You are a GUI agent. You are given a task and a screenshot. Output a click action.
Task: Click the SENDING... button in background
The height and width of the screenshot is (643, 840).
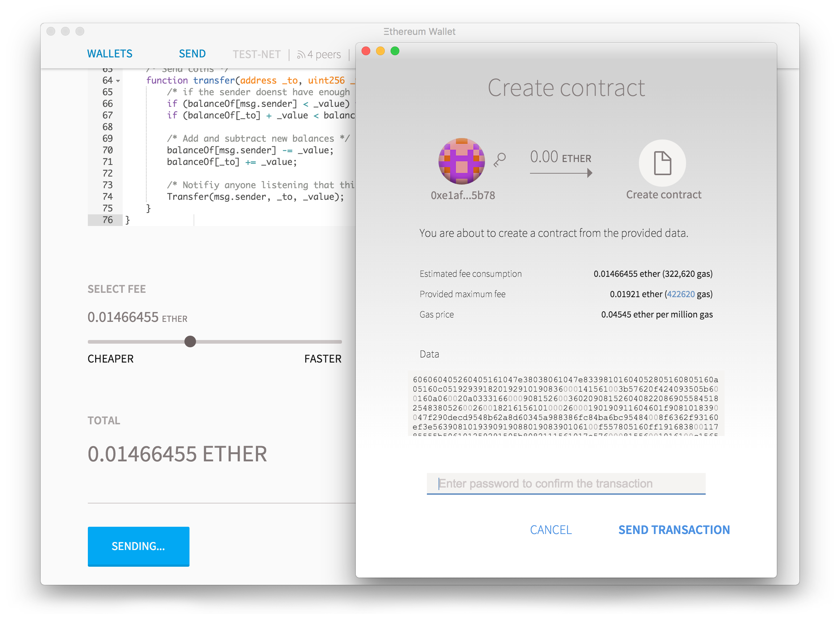139,546
